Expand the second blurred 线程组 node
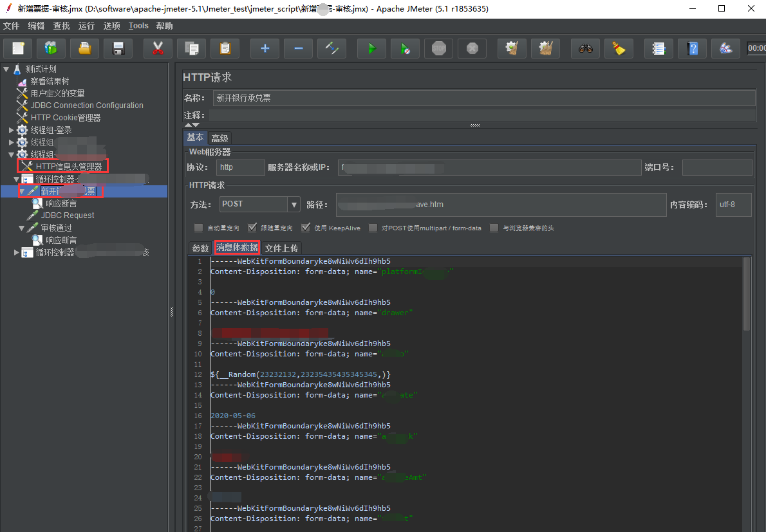 click(x=11, y=143)
